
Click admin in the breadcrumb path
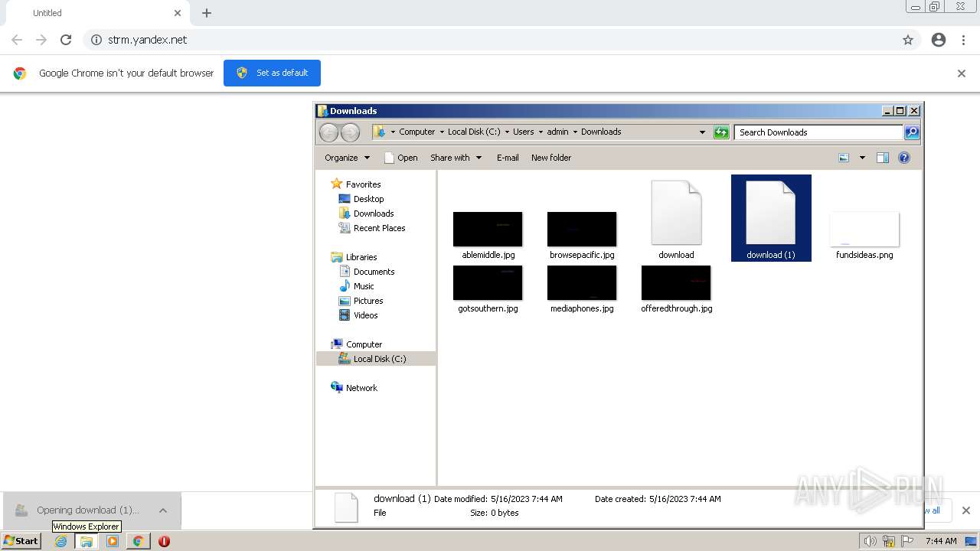pos(557,132)
